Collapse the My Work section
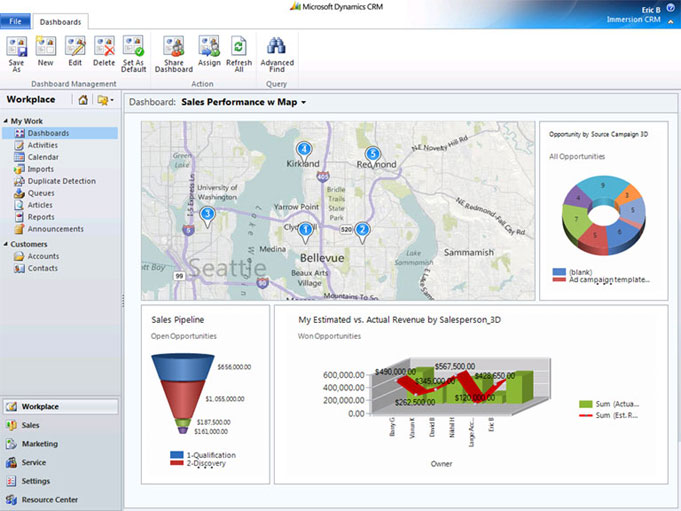The height and width of the screenshot is (511, 681). pyautogui.click(x=5, y=121)
